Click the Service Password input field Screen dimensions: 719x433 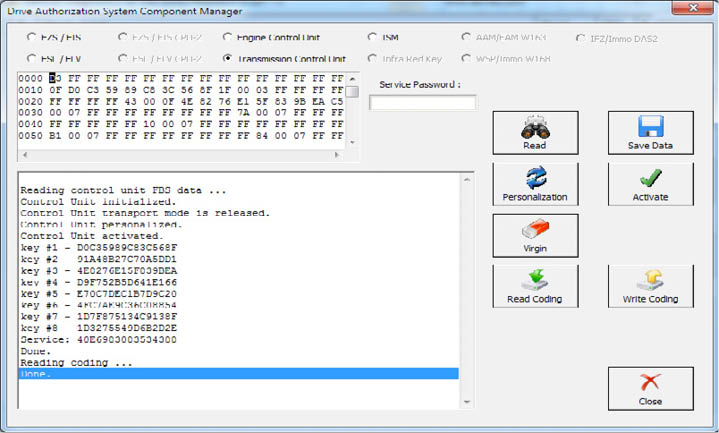[423, 102]
